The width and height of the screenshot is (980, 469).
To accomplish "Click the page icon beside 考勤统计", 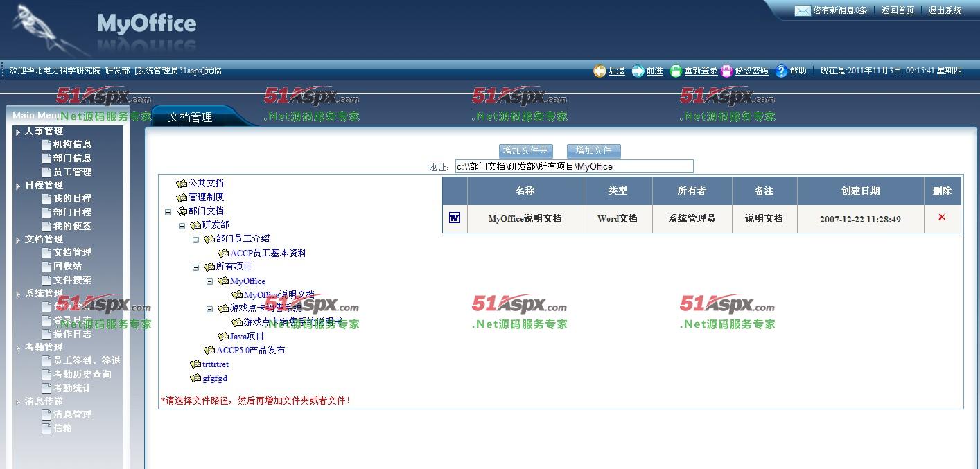I will click(x=46, y=388).
